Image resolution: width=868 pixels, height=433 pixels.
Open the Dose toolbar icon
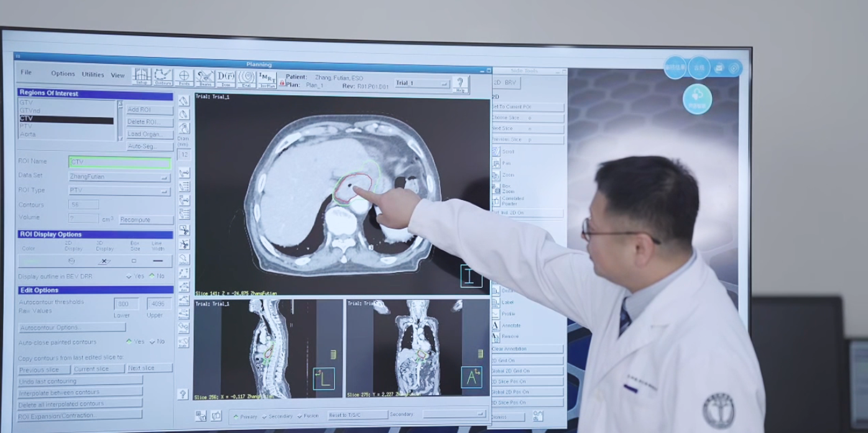[226, 79]
